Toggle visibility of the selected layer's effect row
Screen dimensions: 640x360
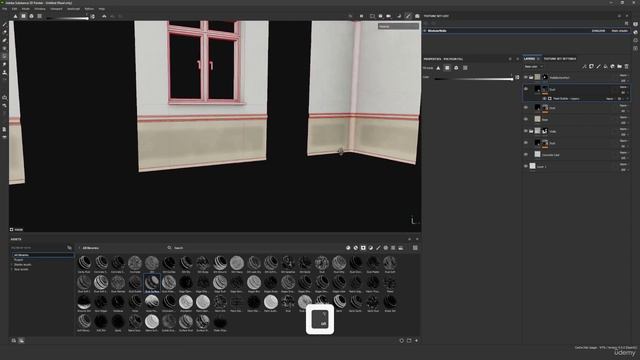point(544,98)
